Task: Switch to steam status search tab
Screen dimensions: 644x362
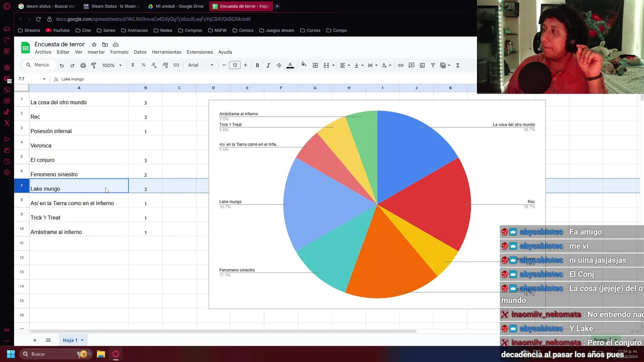Action: tap(46, 6)
